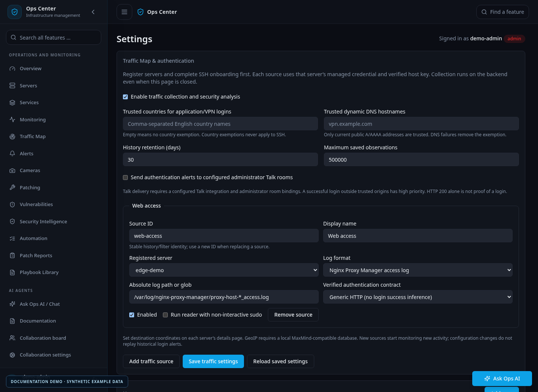Click the sparkle icon on Ask Ops AI button
538x392 pixels.
[x=487, y=379]
